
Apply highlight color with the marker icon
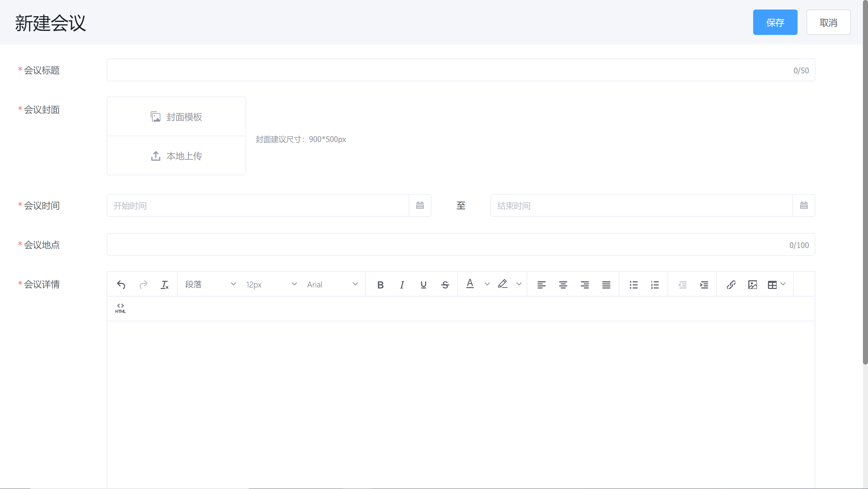click(x=503, y=284)
